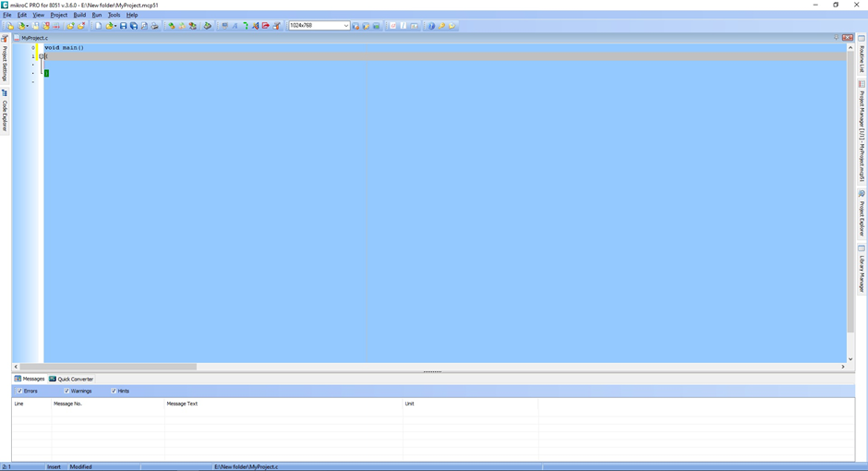Viewport: 868px width, 471px height.
Task: Click the Add File to Project icon
Action: coord(70,26)
